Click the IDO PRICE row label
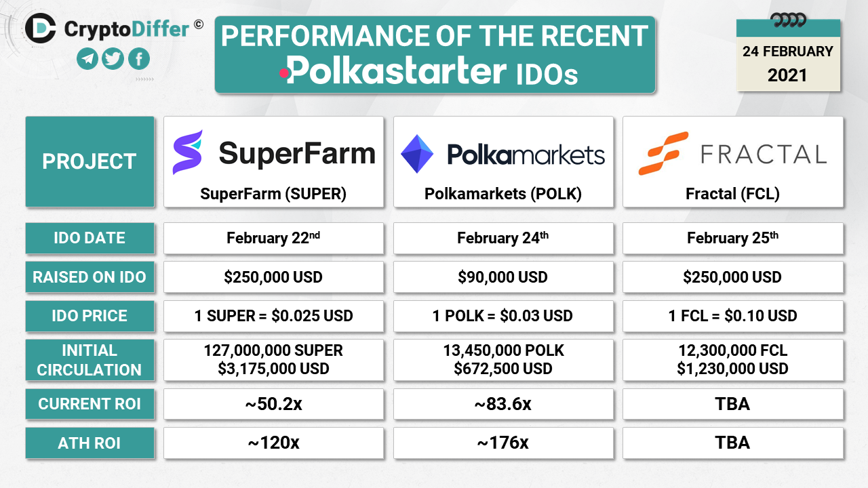The width and height of the screenshot is (868, 488). pyautogui.click(x=90, y=316)
